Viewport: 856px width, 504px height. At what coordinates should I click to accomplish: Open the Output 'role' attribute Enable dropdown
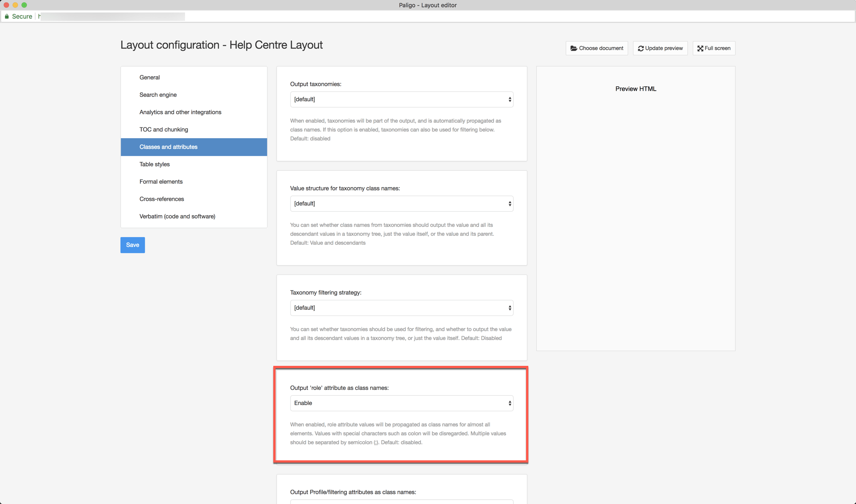(x=401, y=403)
